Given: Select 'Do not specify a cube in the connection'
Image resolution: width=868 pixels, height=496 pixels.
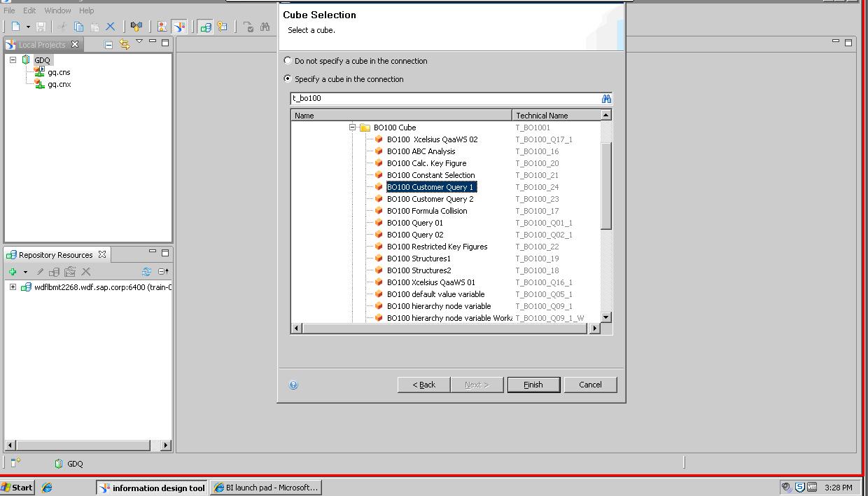Looking at the screenshot, I should pos(288,61).
